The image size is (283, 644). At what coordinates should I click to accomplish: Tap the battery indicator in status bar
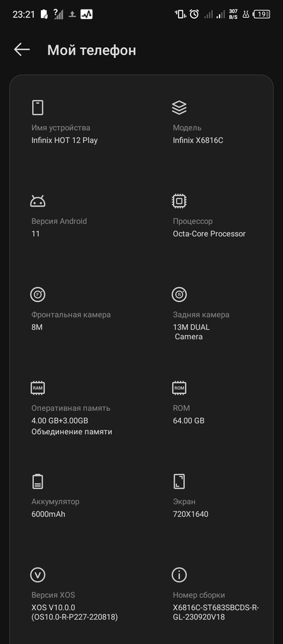click(x=261, y=14)
